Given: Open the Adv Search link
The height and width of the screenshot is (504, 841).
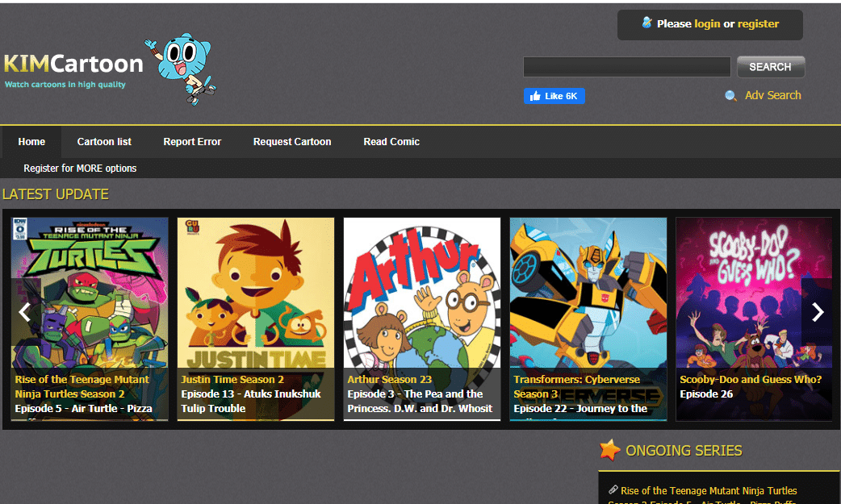Looking at the screenshot, I should point(773,95).
